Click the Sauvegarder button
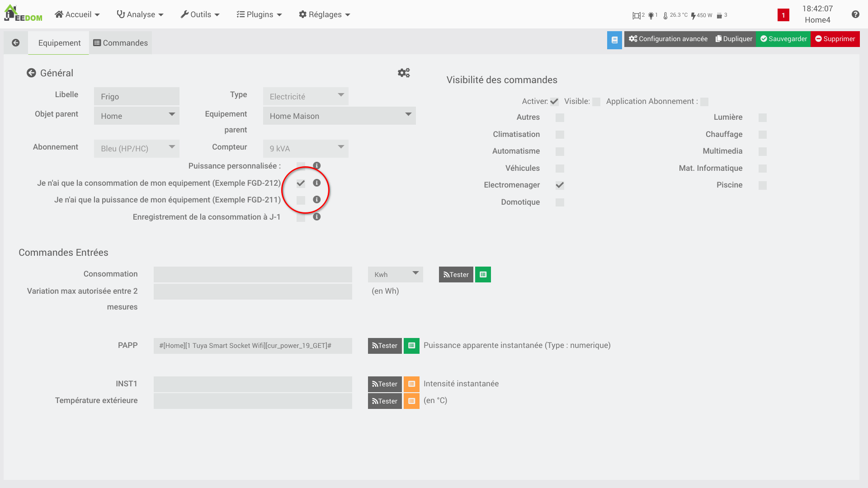 click(783, 39)
